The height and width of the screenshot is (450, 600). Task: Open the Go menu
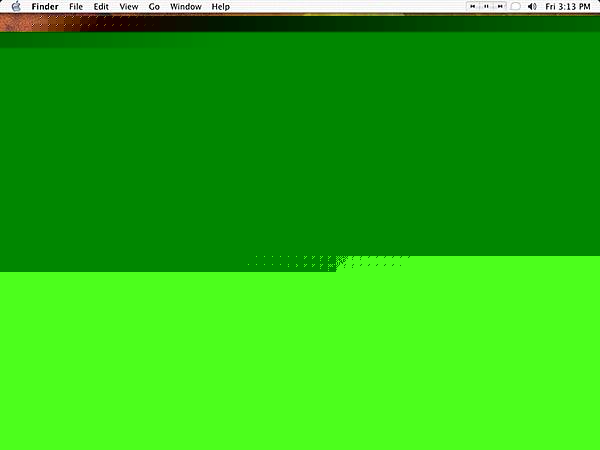(x=154, y=7)
